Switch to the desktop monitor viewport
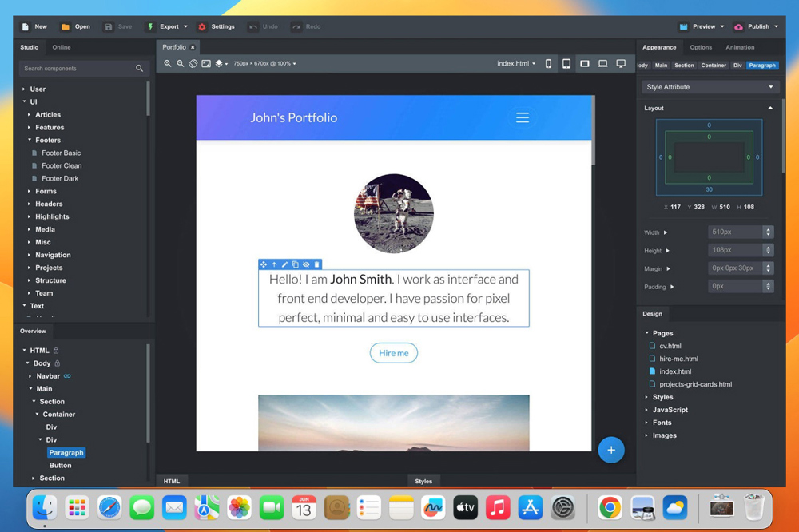Viewport: 799px width, 532px height. pyautogui.click(x=621, y=64)
